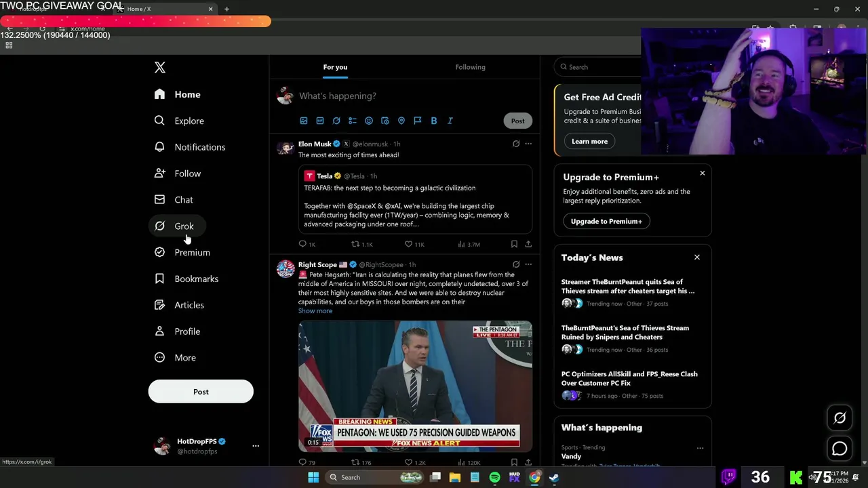Image resolution: width=868 pixels, height=488 pixels.
Task: Switch to the Following tab
Action: pyautogui.click(x=470, y=67)
